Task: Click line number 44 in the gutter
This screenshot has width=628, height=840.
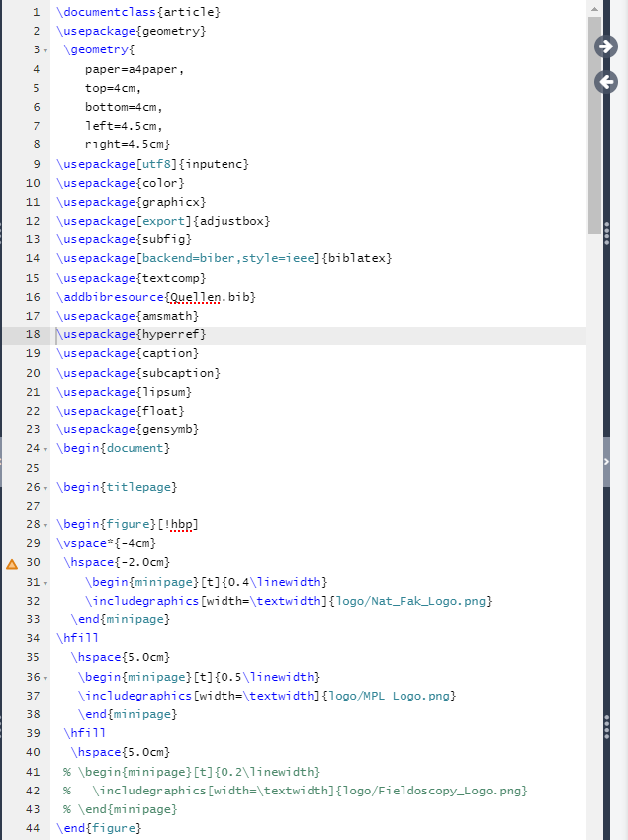Action: pos(33,828)
